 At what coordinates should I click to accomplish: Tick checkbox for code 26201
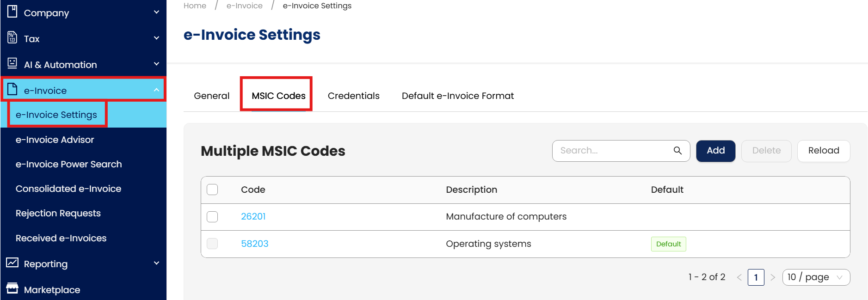point(212,217)
